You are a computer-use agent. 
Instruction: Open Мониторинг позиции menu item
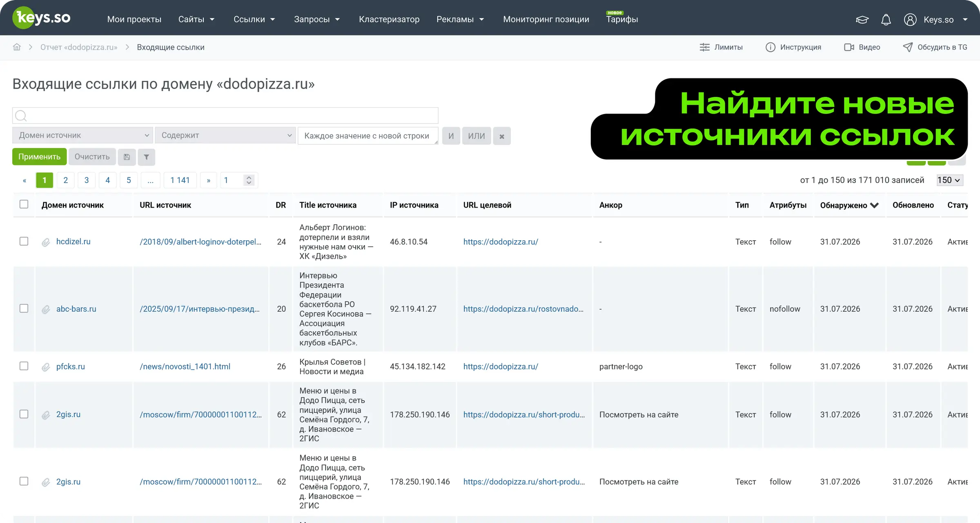tap(546, 19)
